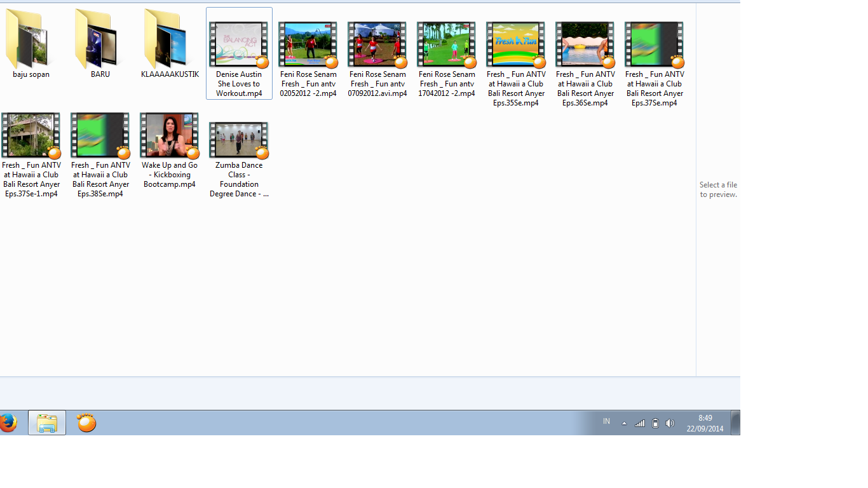Select the baju sopan folder
Screen dimensions: 868x488
tap(31, 44)
